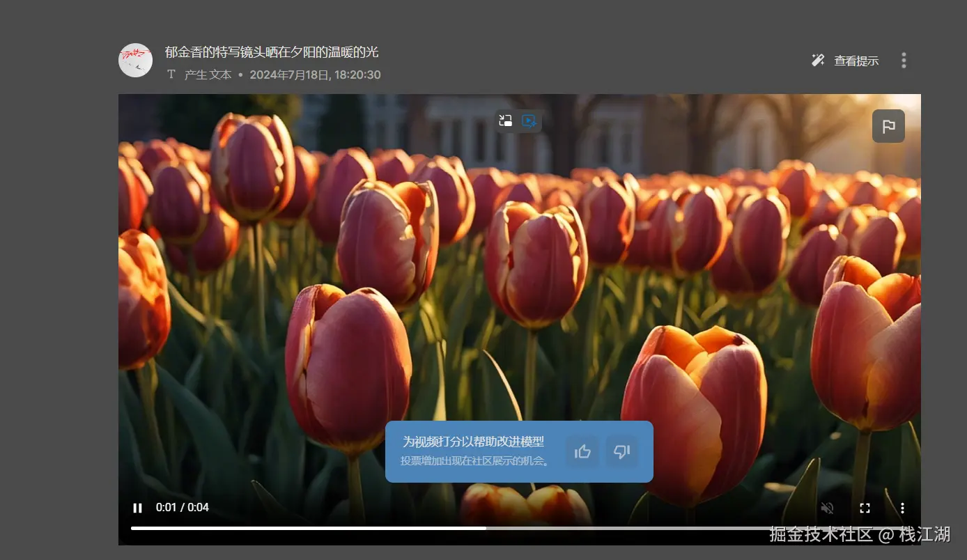
Task: Give the video a thumbs down
Action: tap(622, 452)
